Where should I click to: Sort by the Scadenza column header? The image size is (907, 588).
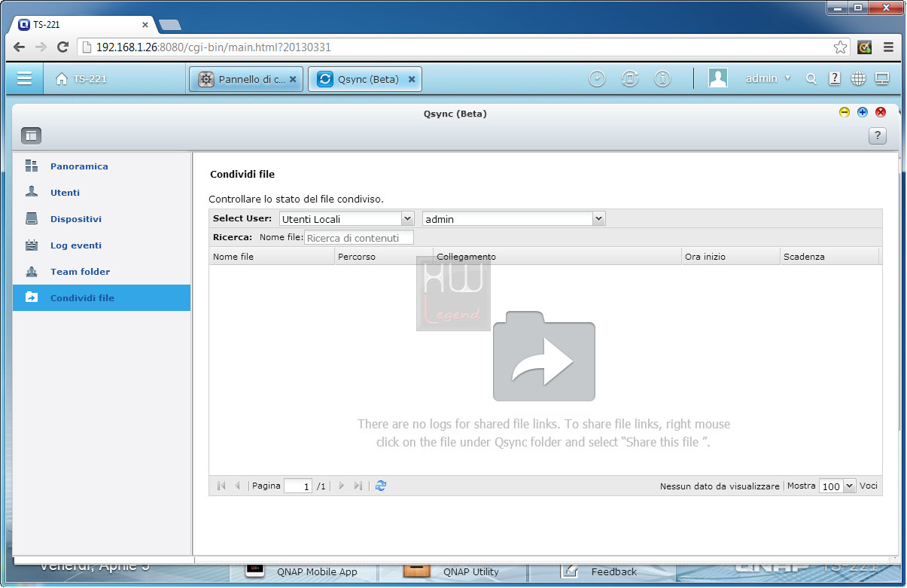click(x=829, y=257)
